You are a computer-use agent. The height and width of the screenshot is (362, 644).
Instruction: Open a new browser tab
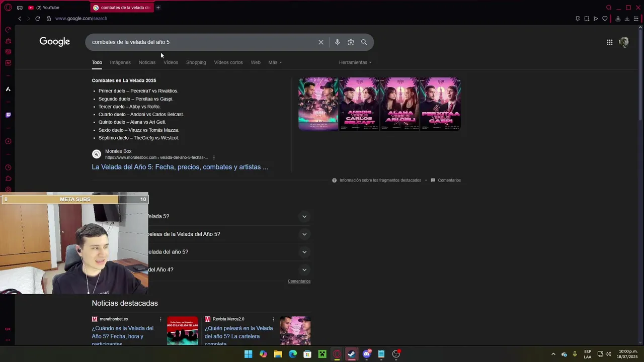[158, 8]
